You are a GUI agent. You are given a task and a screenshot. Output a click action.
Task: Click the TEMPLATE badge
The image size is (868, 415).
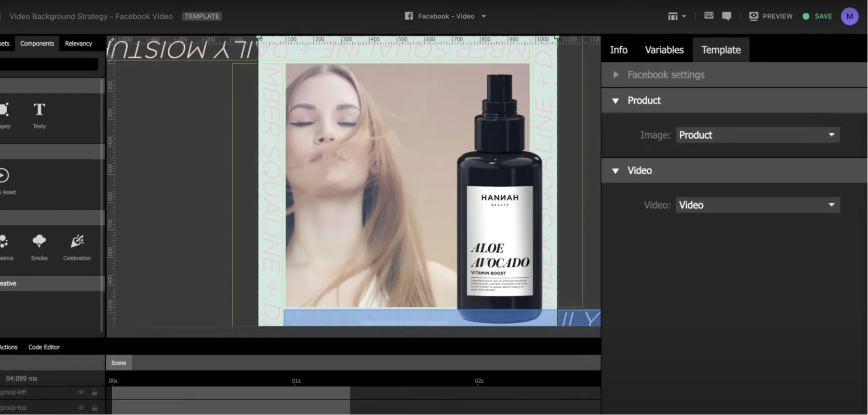coord(202,16)
